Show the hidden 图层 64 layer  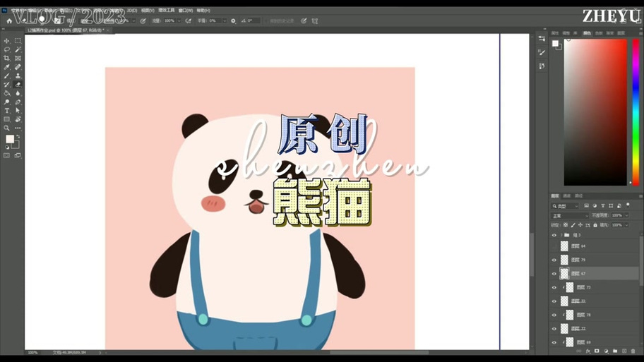(x=554, y=246)
